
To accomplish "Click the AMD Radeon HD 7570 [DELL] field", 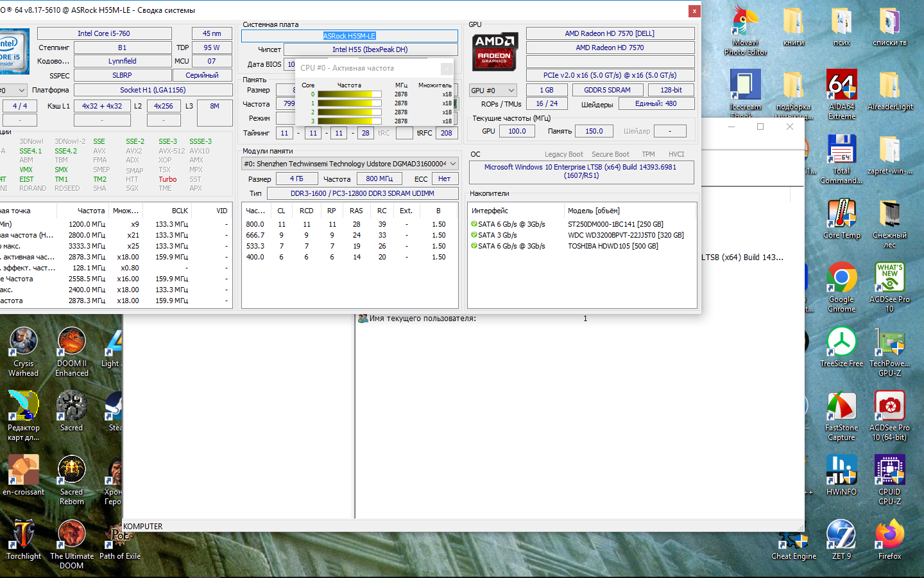I will tap(610, 33).
